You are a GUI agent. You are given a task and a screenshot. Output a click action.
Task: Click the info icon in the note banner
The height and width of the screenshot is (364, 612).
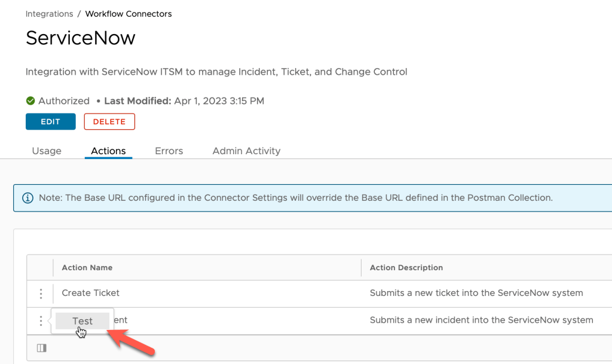[x=27, y=197]
